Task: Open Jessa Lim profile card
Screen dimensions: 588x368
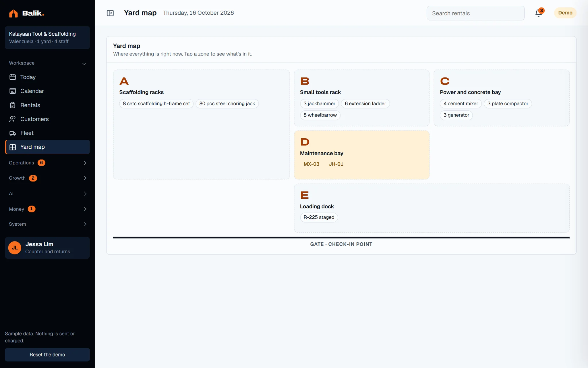Action: click(x=47, y=248)
